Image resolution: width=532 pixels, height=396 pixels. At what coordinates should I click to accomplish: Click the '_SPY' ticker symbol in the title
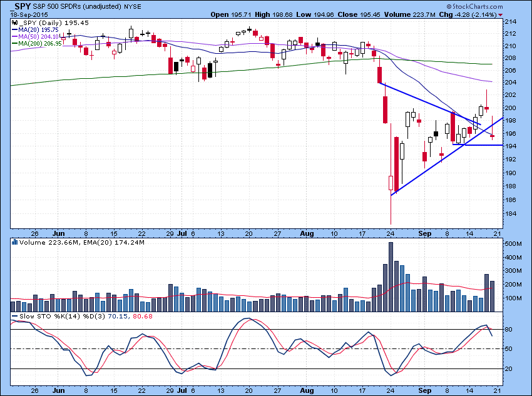click(21, 6)
